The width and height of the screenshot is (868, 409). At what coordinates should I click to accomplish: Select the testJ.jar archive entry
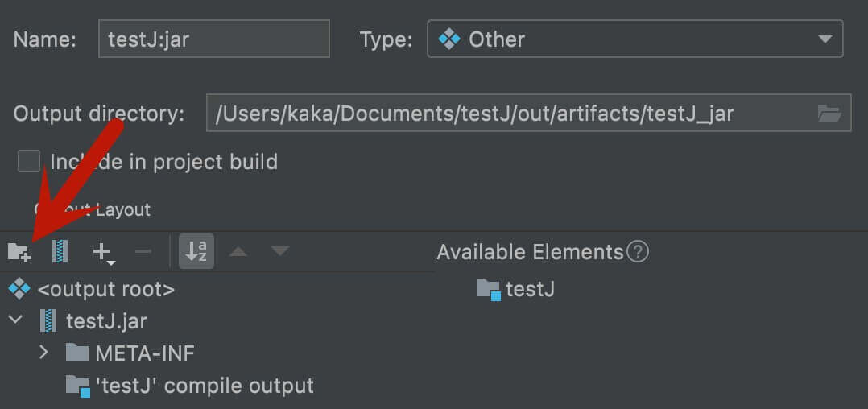[106, 320]
